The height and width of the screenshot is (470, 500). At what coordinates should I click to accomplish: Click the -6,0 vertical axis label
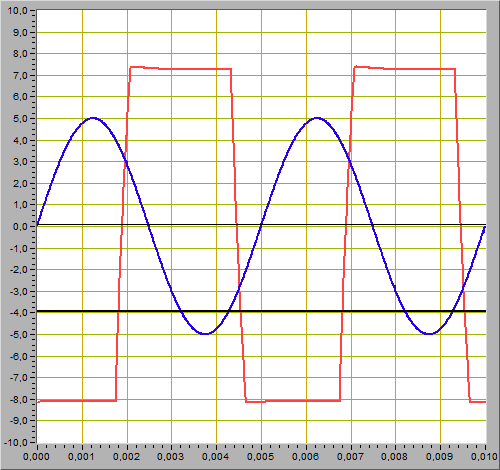[19, 356]
